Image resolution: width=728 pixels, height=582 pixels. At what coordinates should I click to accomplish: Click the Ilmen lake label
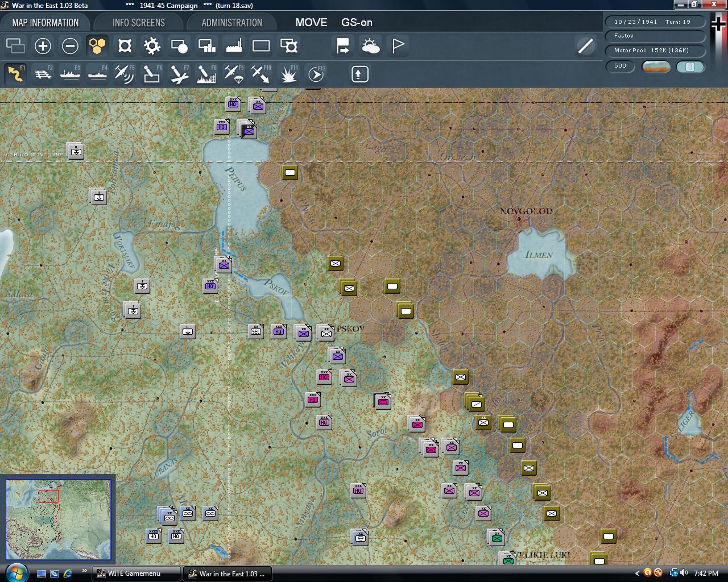539,255
